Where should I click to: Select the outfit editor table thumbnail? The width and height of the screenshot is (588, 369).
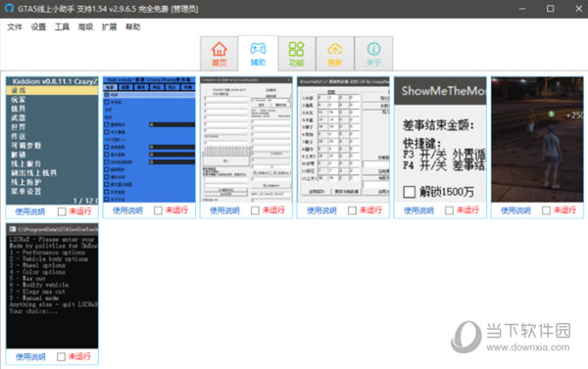[344, 140]
